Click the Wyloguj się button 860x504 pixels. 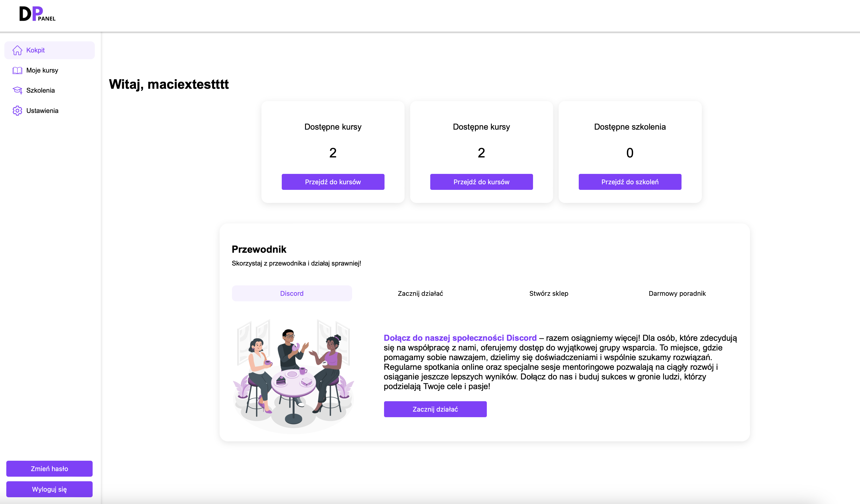click(50, 489)
